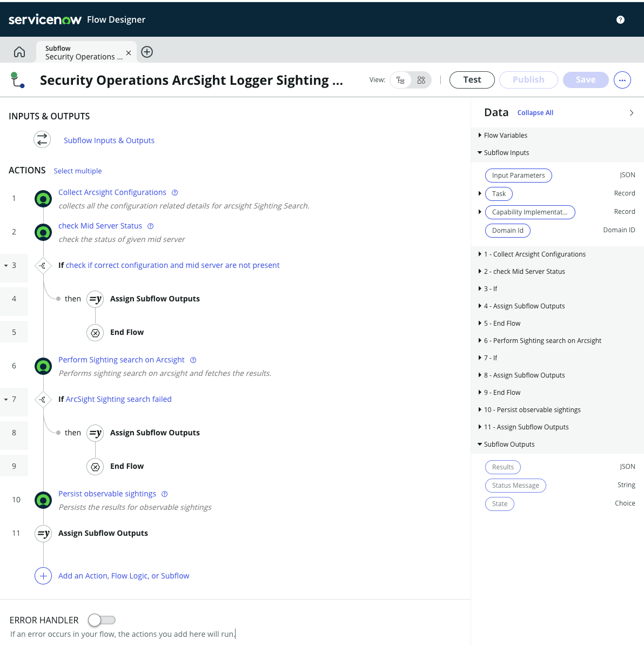Open ArcSight Sighting search failed condition
This screenshot has width=644, height=646.
(119, 399)
